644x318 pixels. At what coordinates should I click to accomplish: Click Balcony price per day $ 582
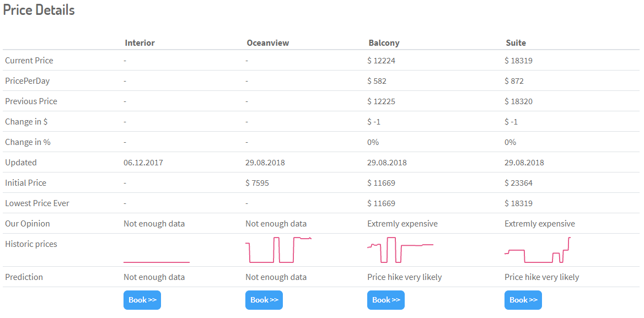tap(377, 81)
